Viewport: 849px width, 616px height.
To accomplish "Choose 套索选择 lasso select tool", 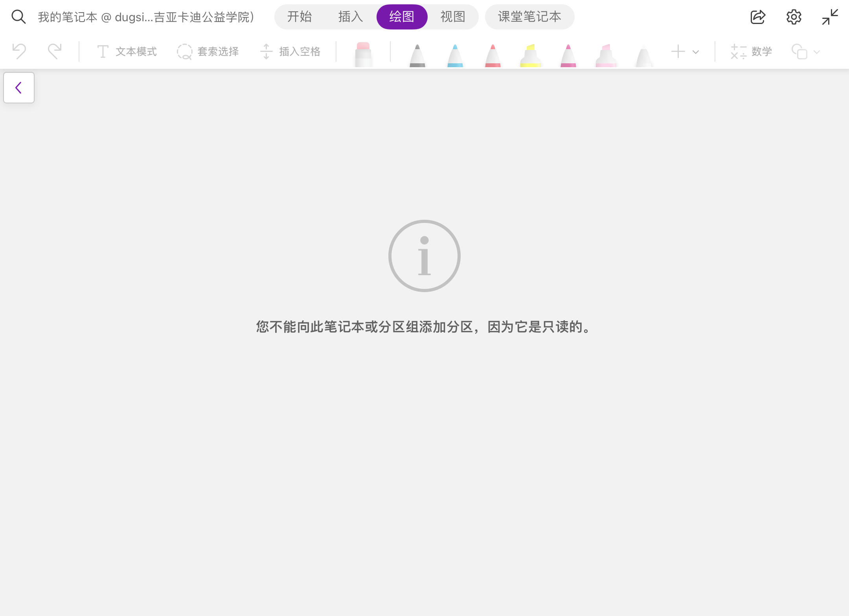I will pos(208,51).
